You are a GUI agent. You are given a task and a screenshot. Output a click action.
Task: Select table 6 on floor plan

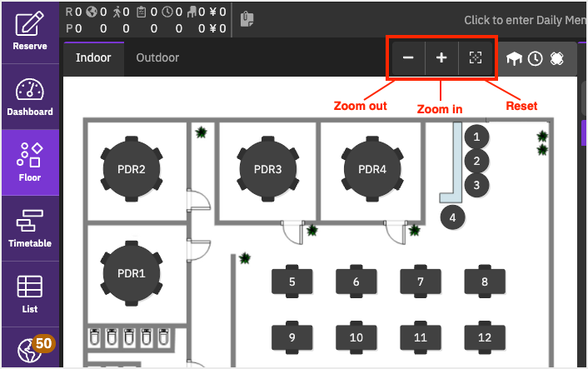tap(356, 282)
